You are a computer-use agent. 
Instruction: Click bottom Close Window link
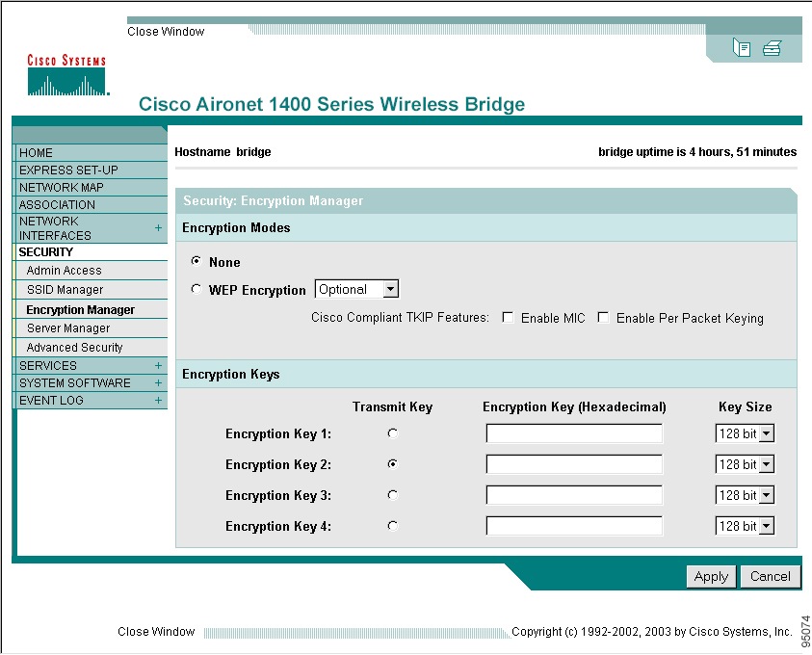click(x=156, y=631)
